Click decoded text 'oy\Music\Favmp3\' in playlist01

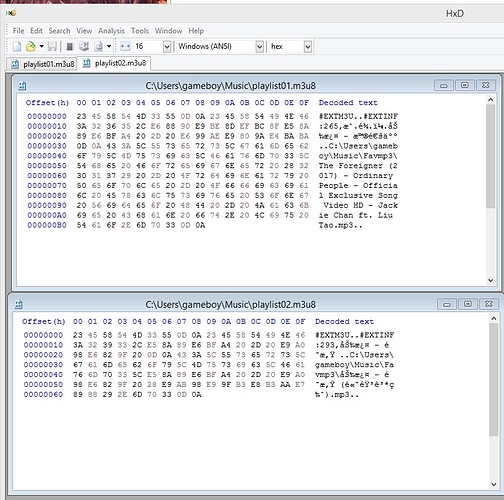click(x=358, y=156)
